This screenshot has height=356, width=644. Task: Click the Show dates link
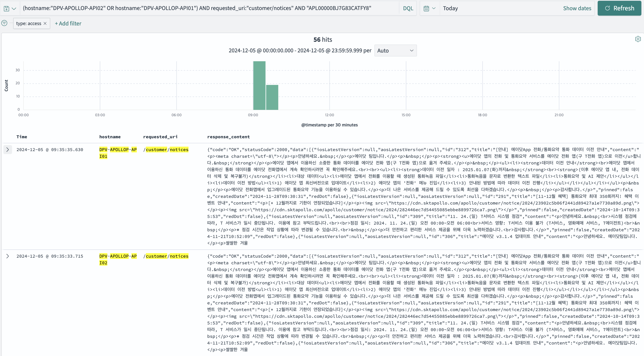tap(577, 9)
